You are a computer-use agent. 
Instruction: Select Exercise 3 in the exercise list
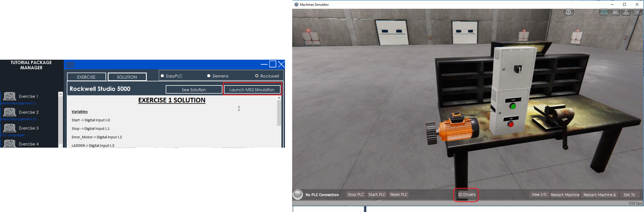pyautogui.click(x=29, y=128)
